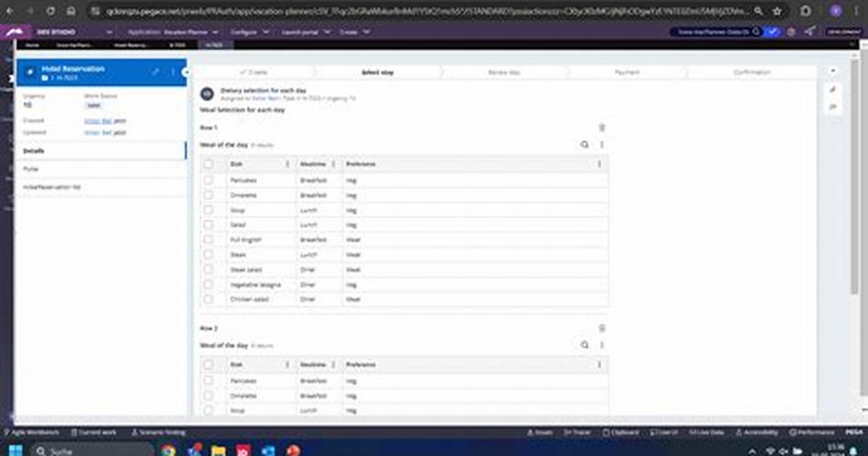Go to the Review stay stage

[x=504, y=72]
